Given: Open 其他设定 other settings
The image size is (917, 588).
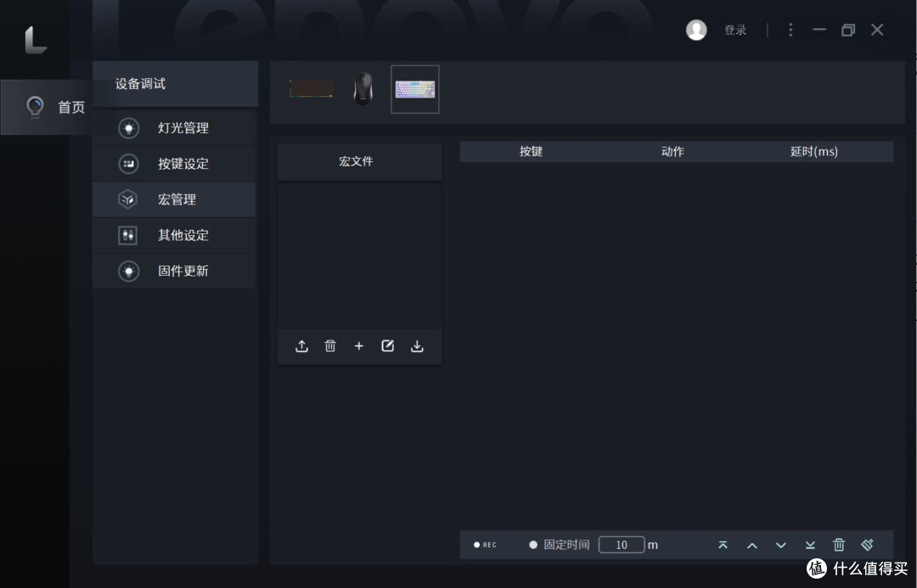Looking at the screenshot, I should (x=174, y=235).
